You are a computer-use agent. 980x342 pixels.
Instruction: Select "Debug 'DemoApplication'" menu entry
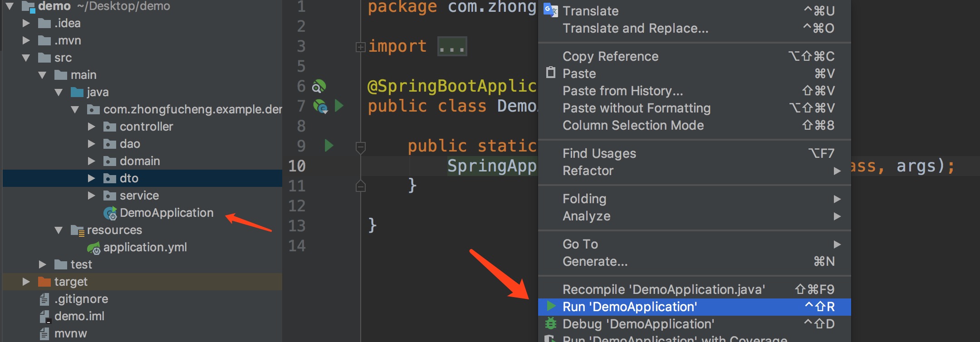pos(694,324)
